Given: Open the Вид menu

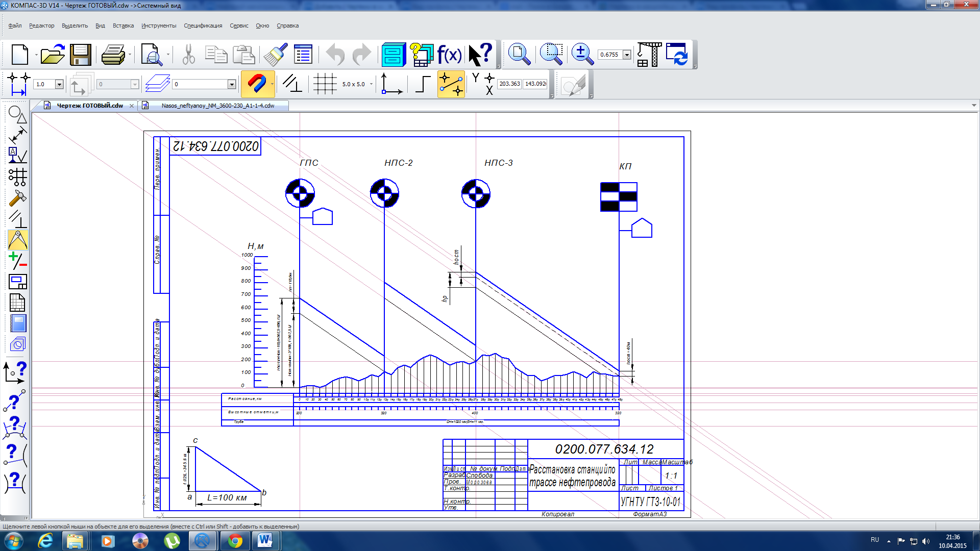Looking at the screenshot, I should (x=100, y=26).
